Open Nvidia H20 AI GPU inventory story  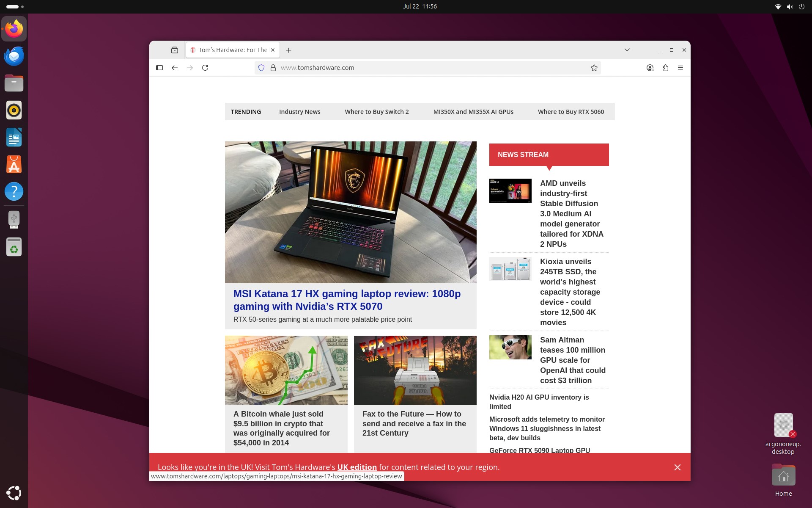click(x=539, y=402)
